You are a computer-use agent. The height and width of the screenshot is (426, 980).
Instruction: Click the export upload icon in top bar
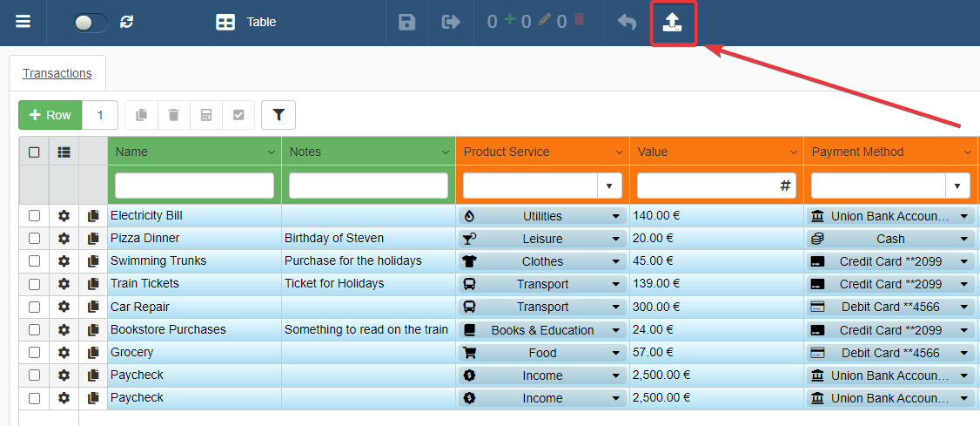click(x=672, y=23)
